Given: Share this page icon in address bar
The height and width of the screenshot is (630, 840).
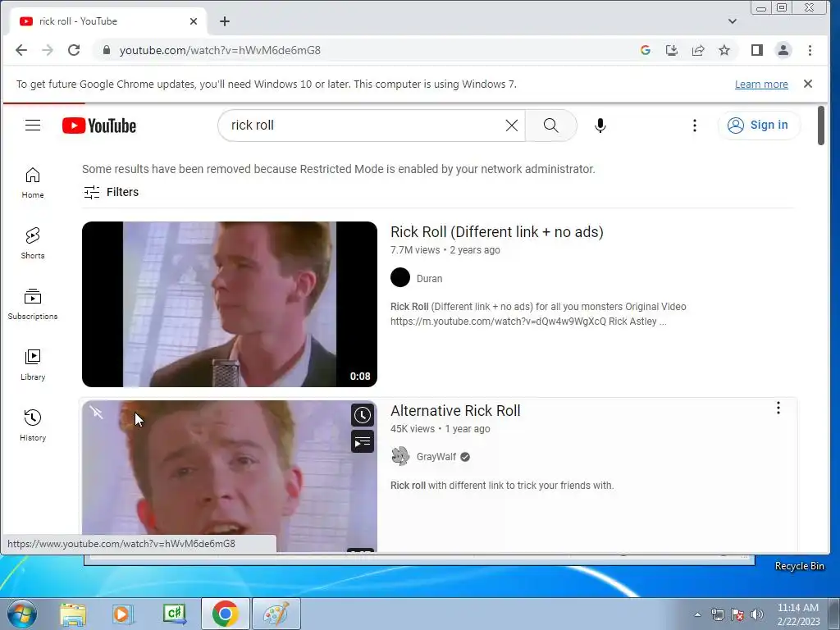Looking at the screenshot, I should [x=697, y=50].
